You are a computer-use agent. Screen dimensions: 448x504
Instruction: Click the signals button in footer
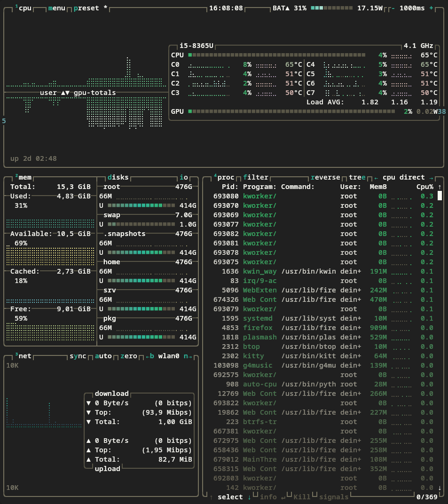334,497
